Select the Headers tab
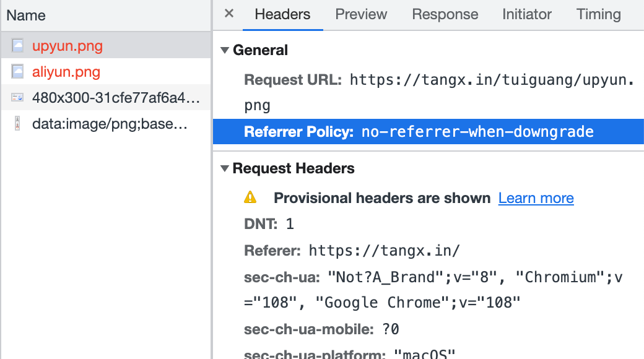 pos(282,14)
